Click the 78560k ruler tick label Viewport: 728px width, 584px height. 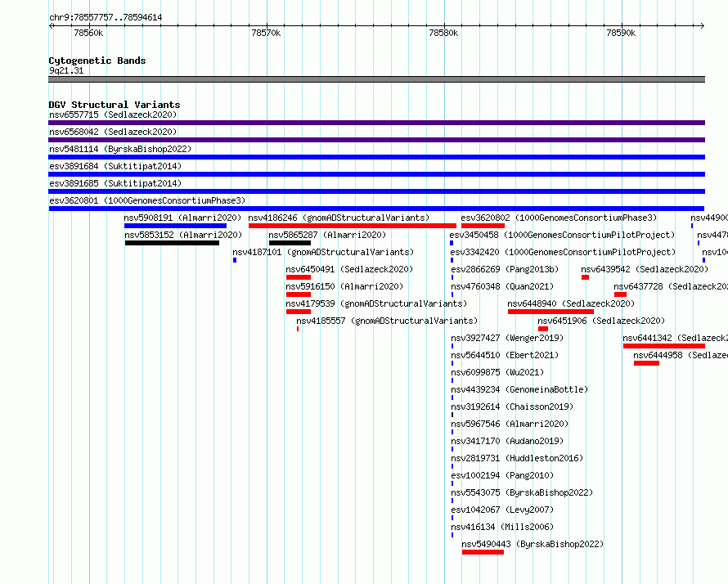(x=88, y=33)
